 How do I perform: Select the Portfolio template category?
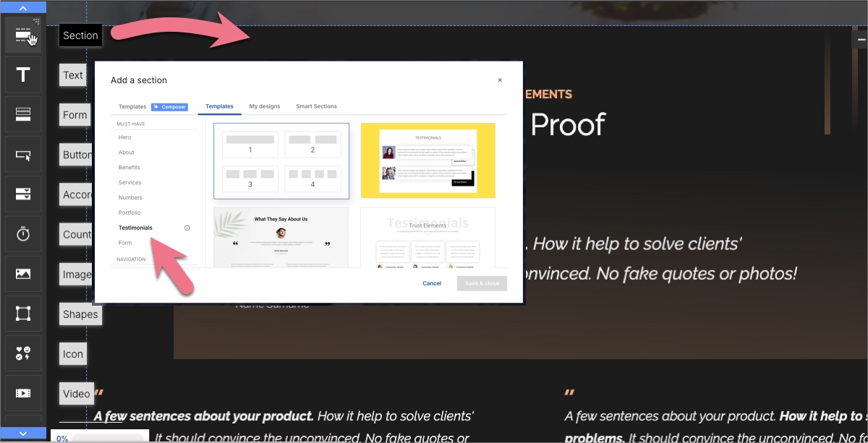point(129,212)
